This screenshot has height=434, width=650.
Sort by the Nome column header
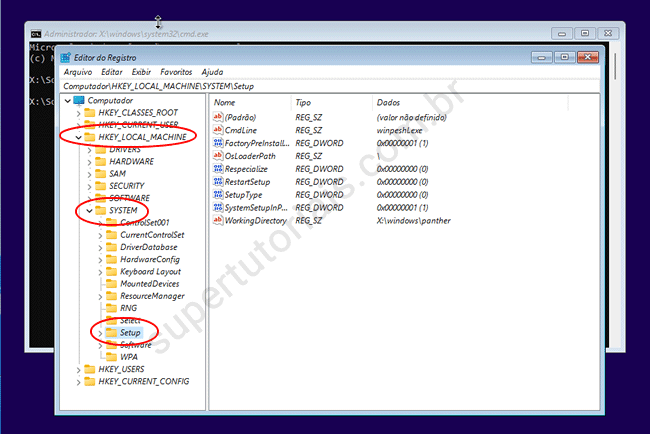click(x=225, y=103)
